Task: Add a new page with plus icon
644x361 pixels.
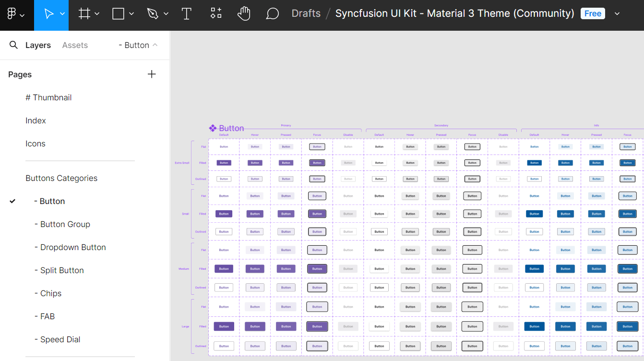Action: 152,74
